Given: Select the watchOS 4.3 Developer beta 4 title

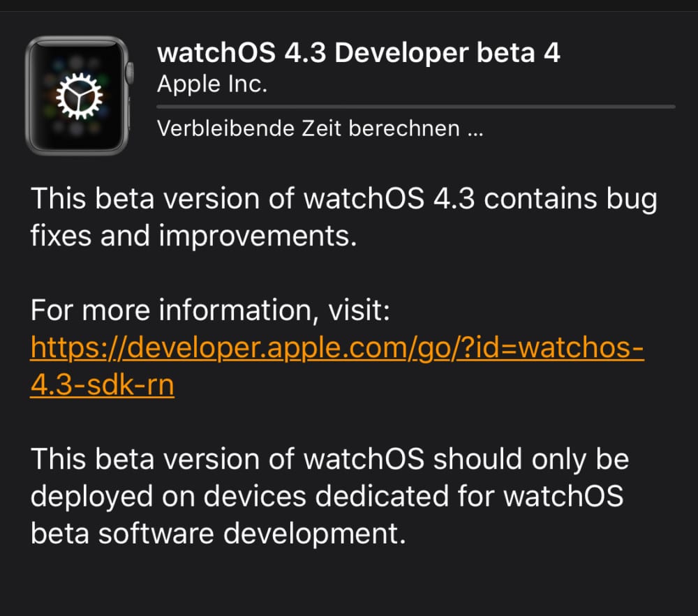Looking at the screenshot, I should pyautogui.click(x=358, y=52).
